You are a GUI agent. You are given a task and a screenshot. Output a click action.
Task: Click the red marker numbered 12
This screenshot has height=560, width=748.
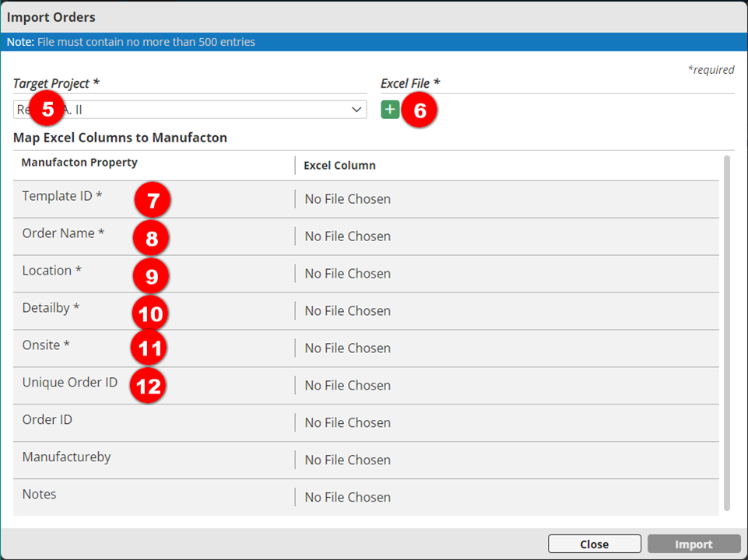tap(148, 386)
